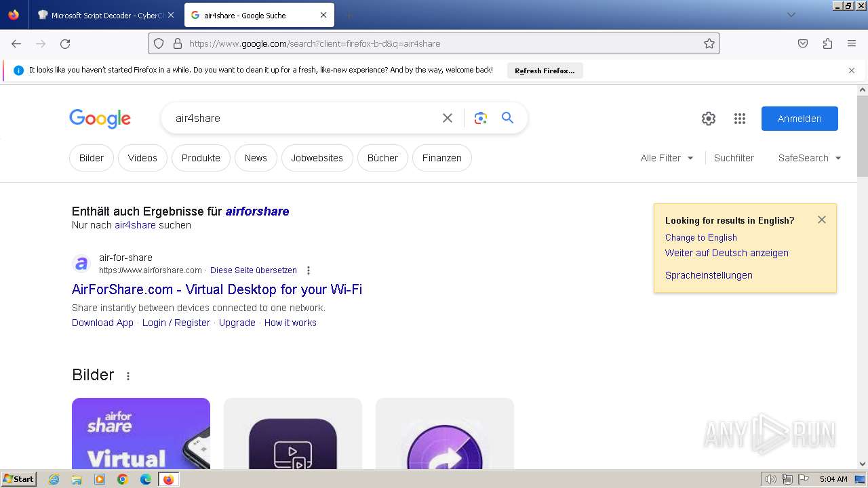Search by image with Google Lens icon
The width and height of the screenshot is (868, 488).
[x=481, y=118]
